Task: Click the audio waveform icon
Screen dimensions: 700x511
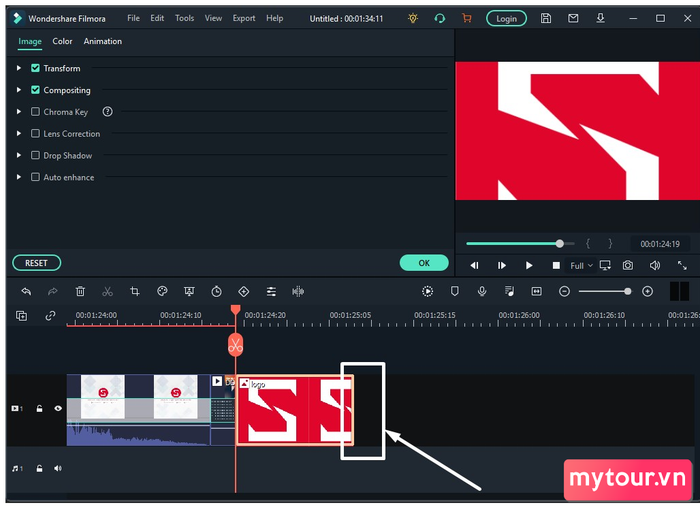Action: tap(298, 292)
